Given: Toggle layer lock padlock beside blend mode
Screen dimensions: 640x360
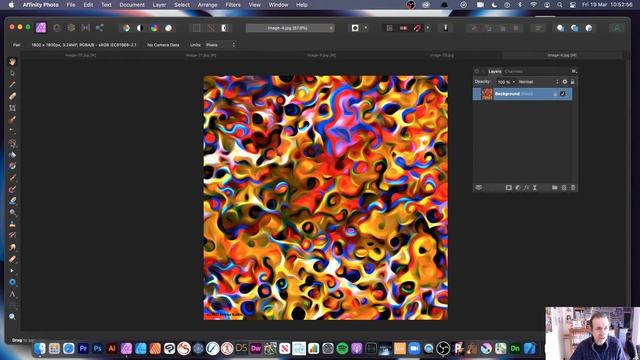Looking at the screenshot, I should pyautogui.click(x=573, y=82).
